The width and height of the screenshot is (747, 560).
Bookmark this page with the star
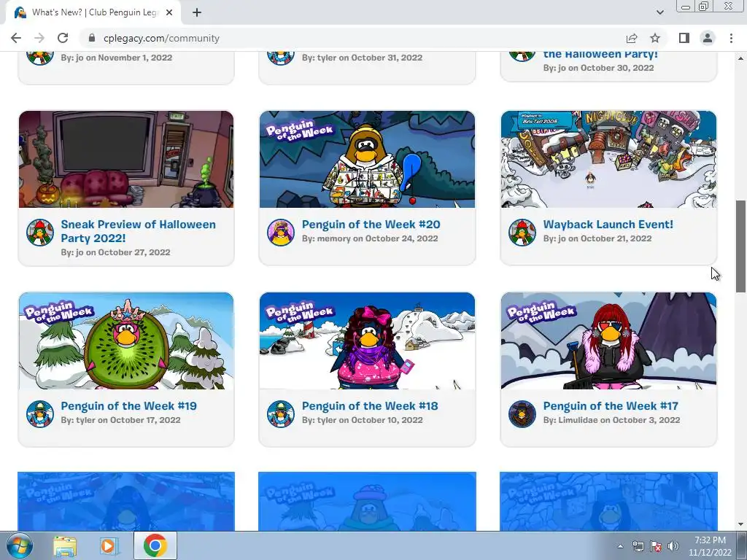pyautogui.click(x=655, y=38)
